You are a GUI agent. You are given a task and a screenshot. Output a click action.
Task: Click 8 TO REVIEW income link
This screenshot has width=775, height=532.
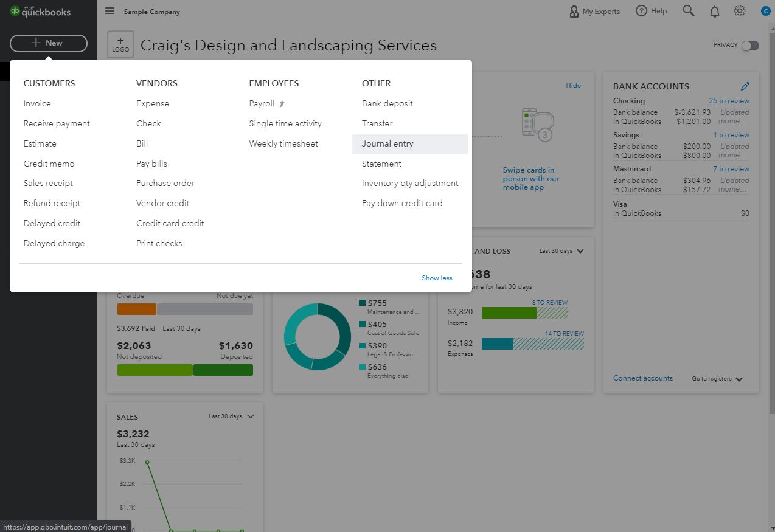(549, 302)
